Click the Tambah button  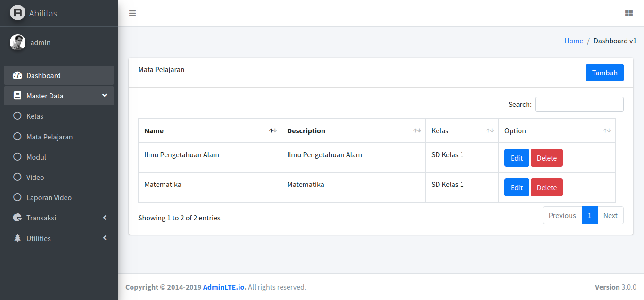click(x=605, y=73)
